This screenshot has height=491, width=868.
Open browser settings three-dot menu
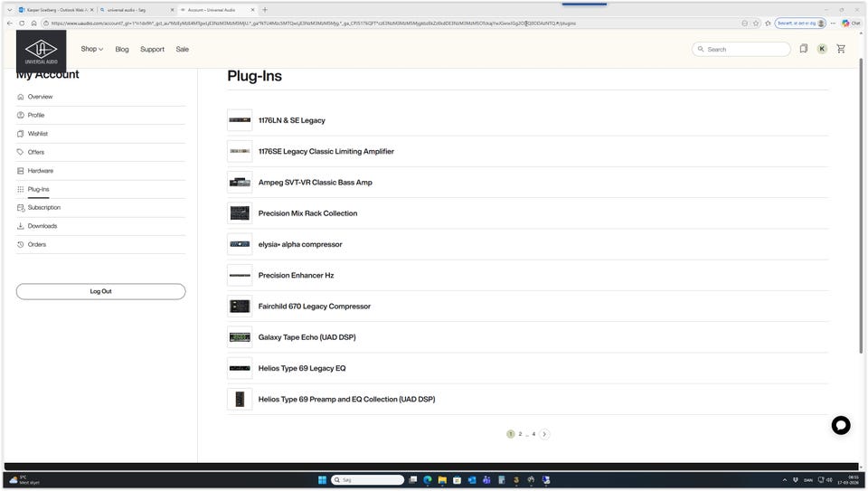(833, 24)
